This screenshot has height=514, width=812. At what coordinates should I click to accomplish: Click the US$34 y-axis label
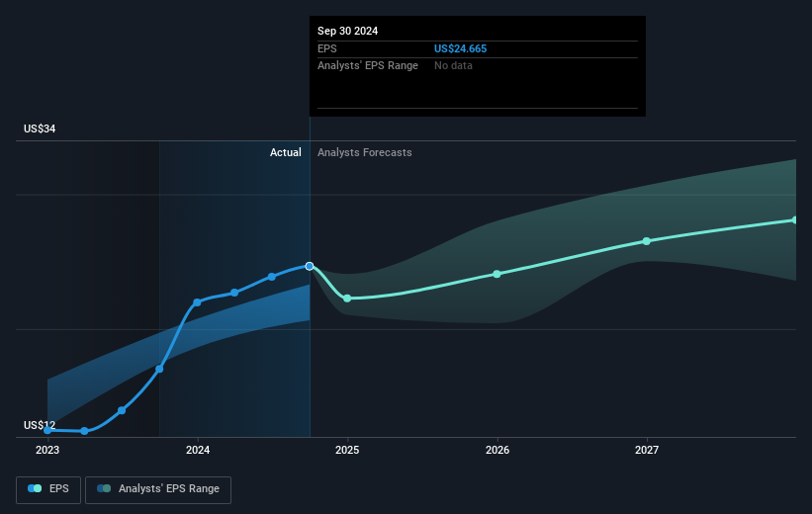(x=40, y=128)
